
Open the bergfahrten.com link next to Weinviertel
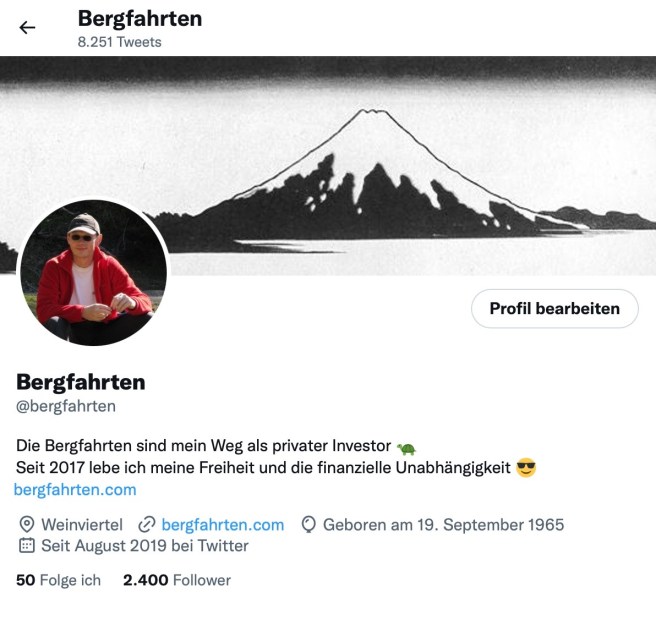click(x=223, y=525)
